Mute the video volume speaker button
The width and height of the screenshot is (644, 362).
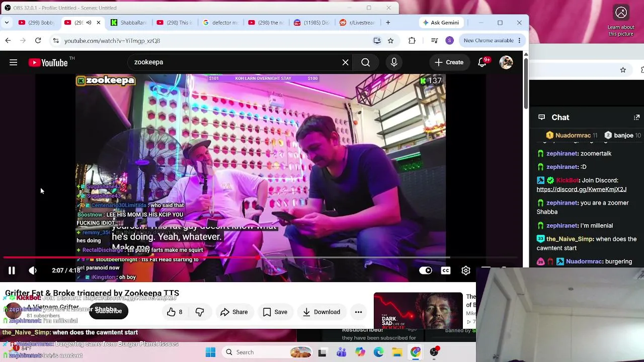pos(33,270)
